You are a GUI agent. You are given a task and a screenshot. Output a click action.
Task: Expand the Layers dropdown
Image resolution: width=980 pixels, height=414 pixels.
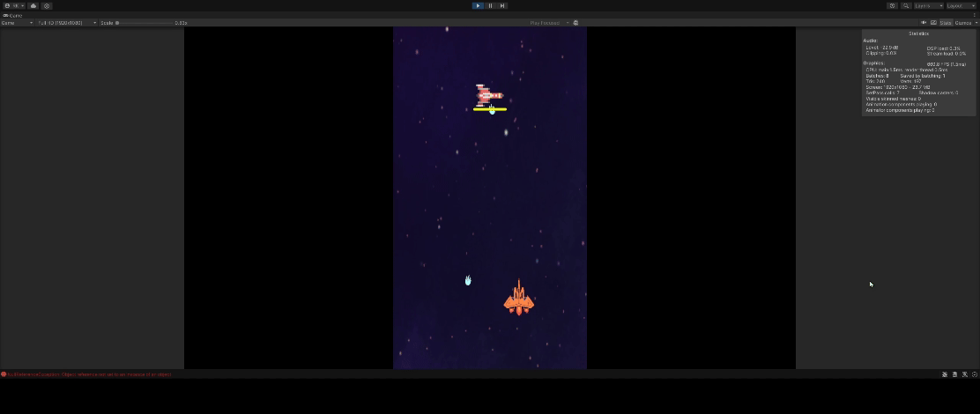click(x=928, y=5)
